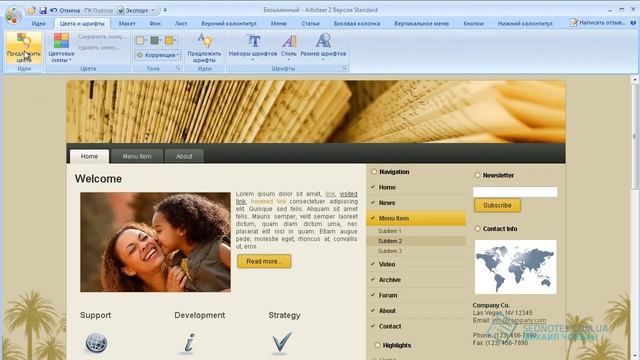Open the help question mark icon
This screenshot has width=640, height=360.
[x=633, y=23]
